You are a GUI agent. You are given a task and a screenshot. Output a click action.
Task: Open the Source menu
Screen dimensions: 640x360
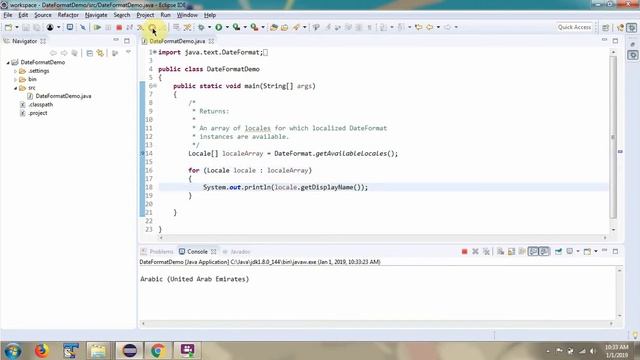[x=43, y=15]
